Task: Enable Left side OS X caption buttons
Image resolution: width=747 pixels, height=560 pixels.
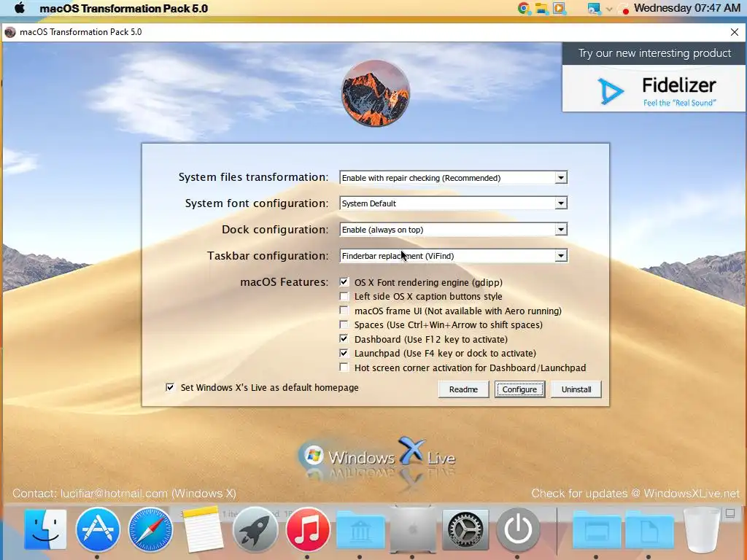Action: (x=344, y=296)
